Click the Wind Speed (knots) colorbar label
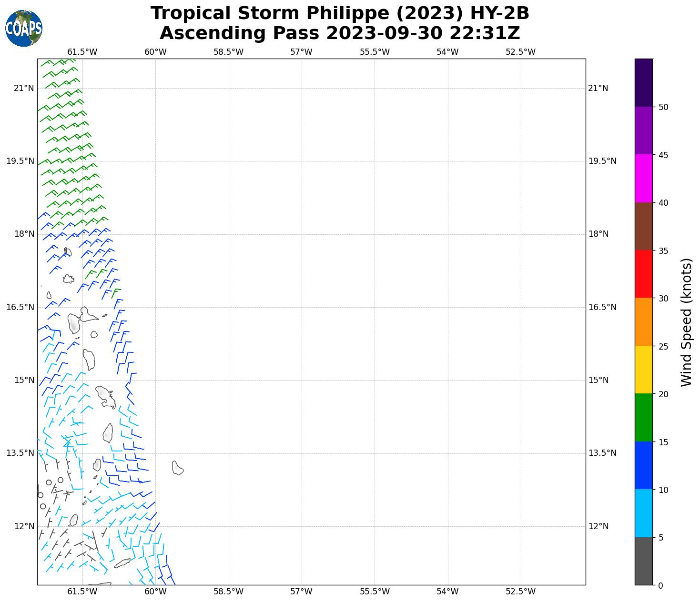This screenshot has height=602, width=700. click(x=686, y=322)
